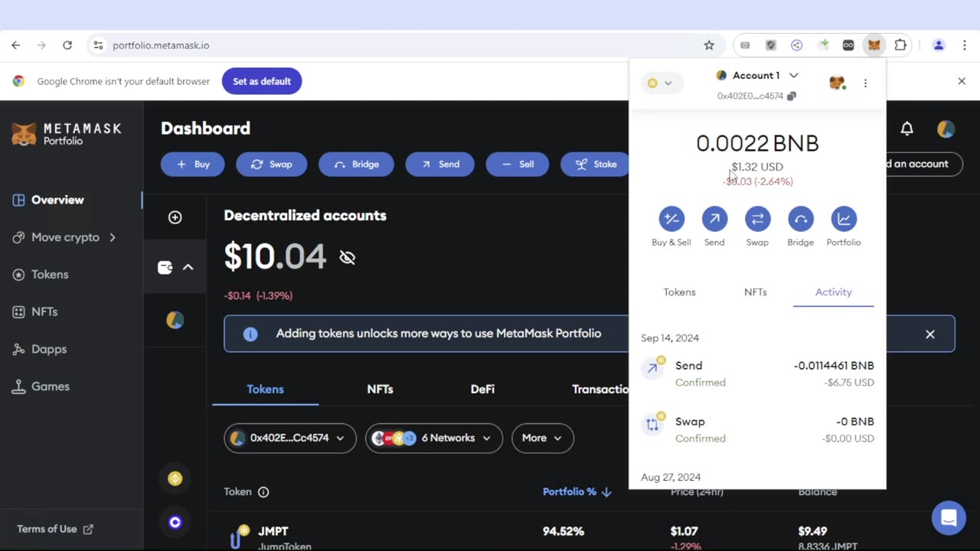Screen dimensions: 980x551
Task: Click the Send arrow icon in popup
Action: click(714, 219)
